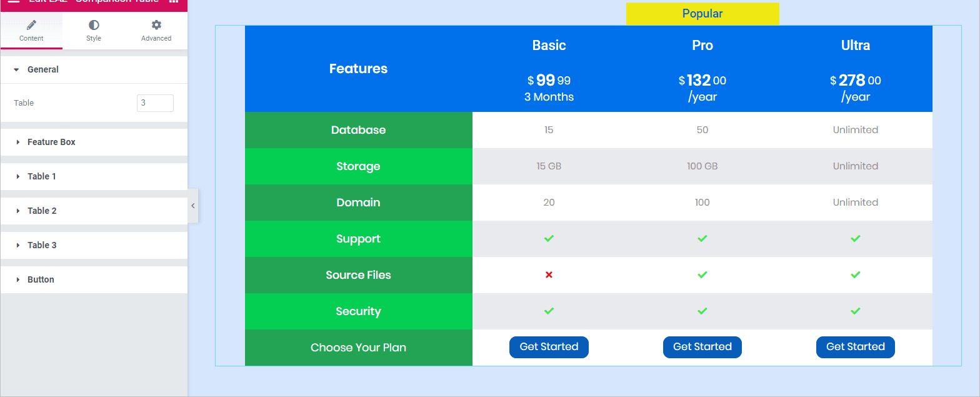The height and width of the screenshot is (397, 980).
Task: Click the Domain value 100
Action: click(702, 203)
